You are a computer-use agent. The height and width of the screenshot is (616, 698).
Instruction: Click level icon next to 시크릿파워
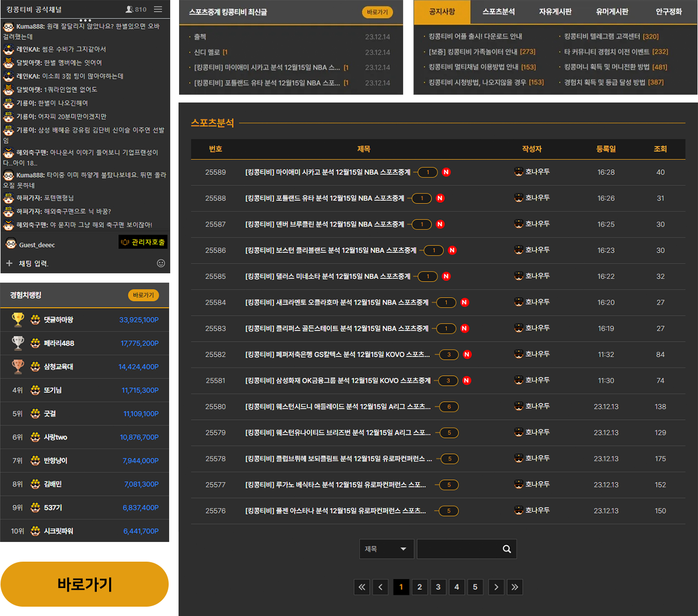(35, 531)
